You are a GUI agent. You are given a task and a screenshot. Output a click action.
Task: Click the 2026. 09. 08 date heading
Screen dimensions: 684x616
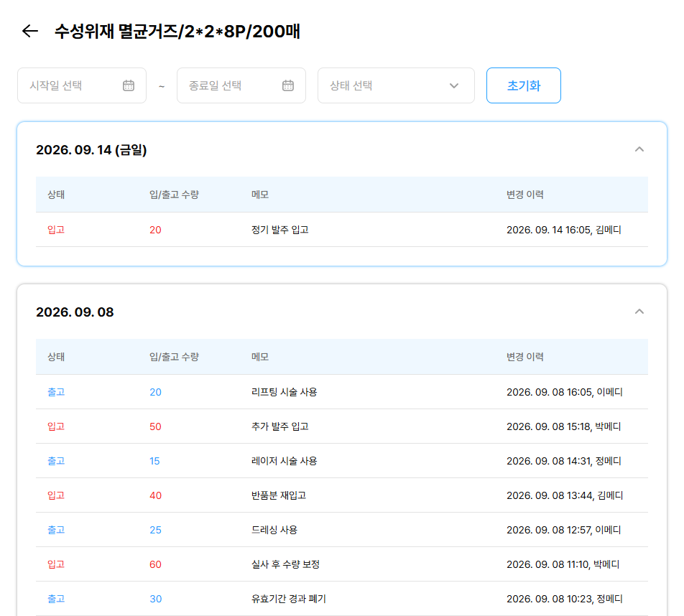click(x=75, y=312)
